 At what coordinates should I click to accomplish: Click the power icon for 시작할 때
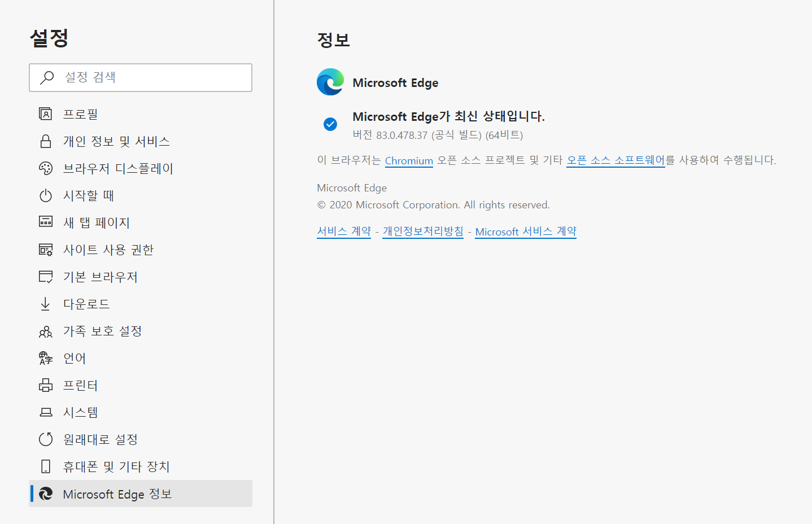(x=46, y=195)
